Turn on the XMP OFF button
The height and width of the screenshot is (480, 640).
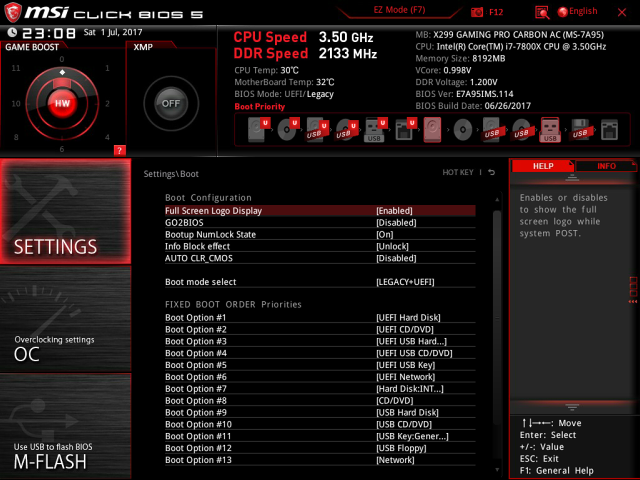pyautogui.click(x=171, y=103)
